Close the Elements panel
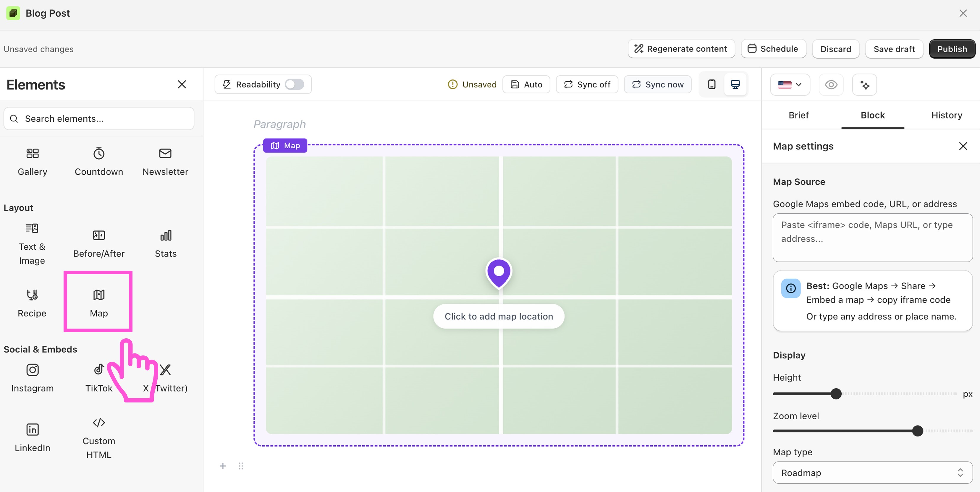 point(182,85)
